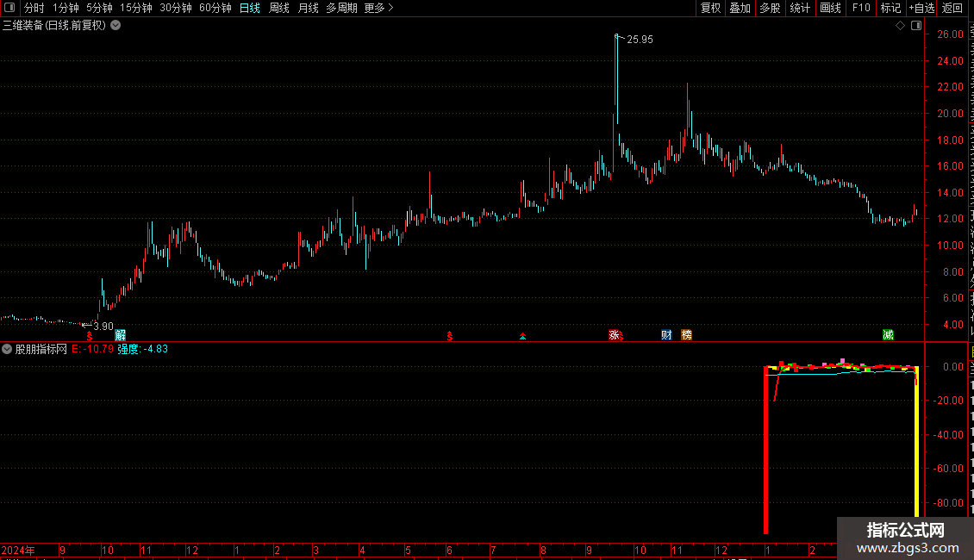Click the 财 financial report marker
Image resolution: width=974 pixels, height=560 pixels.
click(x=666, y=335)
